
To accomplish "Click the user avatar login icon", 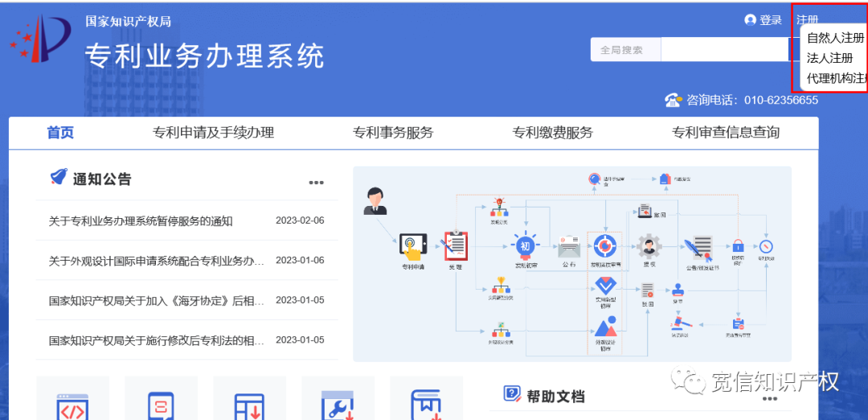I will tap(751, 20).
